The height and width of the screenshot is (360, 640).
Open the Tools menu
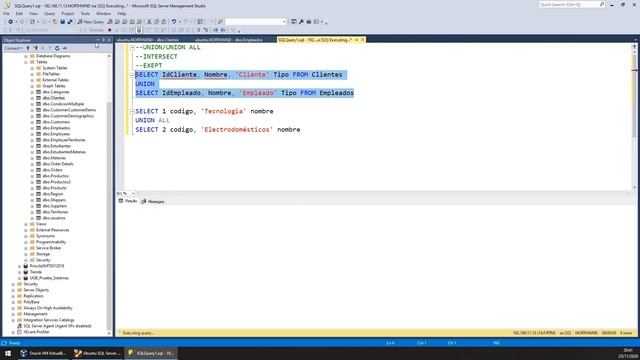click(85, 13)
